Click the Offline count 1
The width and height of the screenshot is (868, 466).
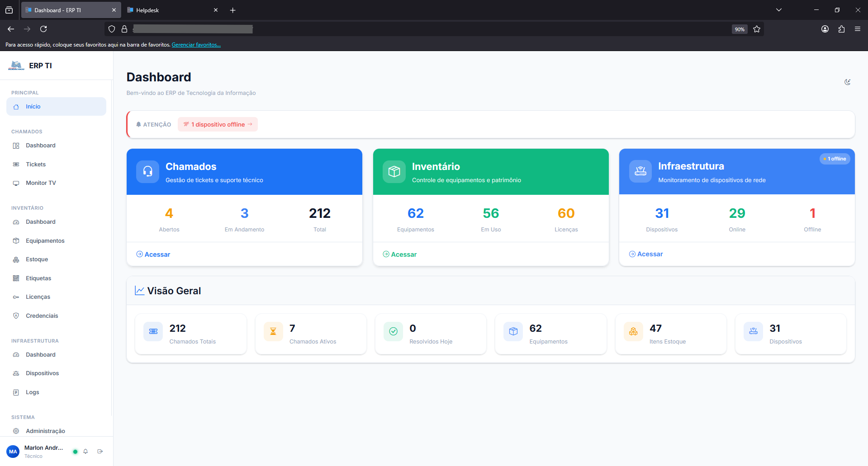pos(813,213)
